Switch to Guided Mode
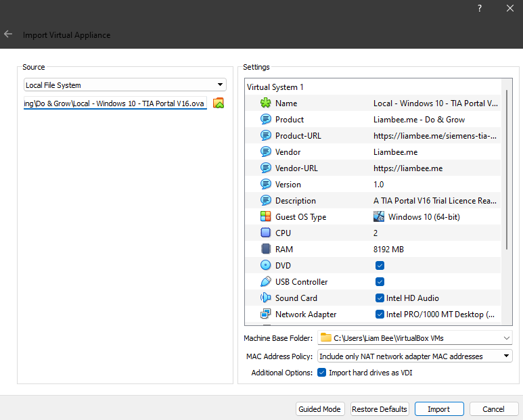Image resolution: width=523 pixels, height=420 pixels. 320,409
